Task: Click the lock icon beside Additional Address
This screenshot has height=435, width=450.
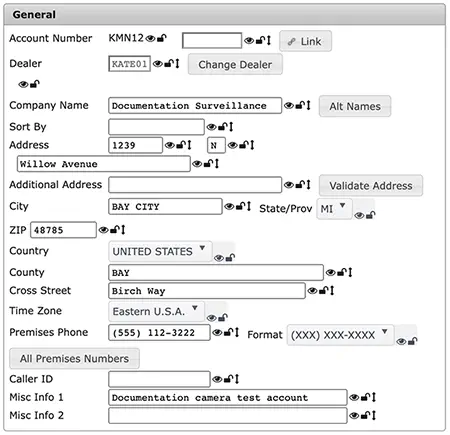Action: coord(301,184)
